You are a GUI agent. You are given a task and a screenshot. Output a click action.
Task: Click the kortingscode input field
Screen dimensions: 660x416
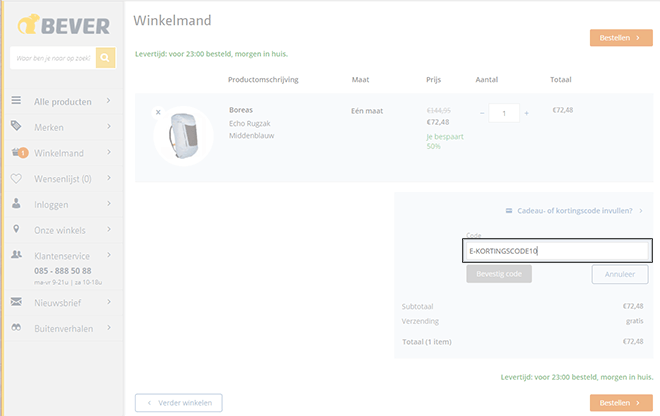(x=557, y=251)
